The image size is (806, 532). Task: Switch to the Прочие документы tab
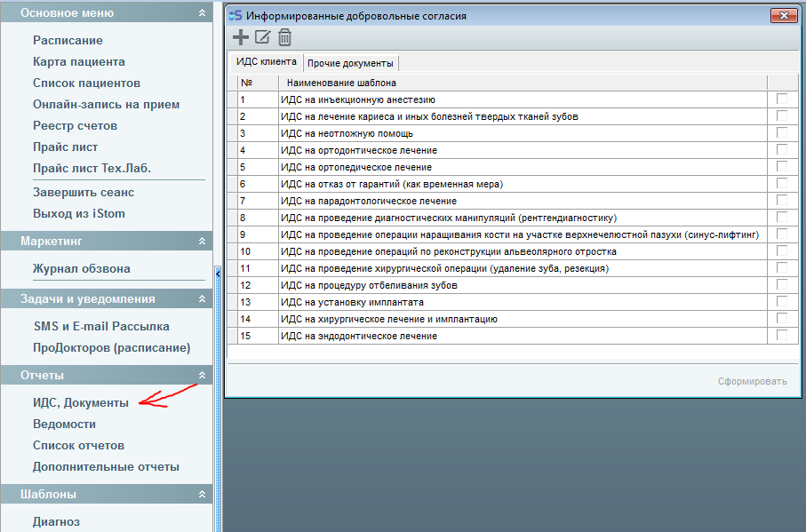pos(350,64)
